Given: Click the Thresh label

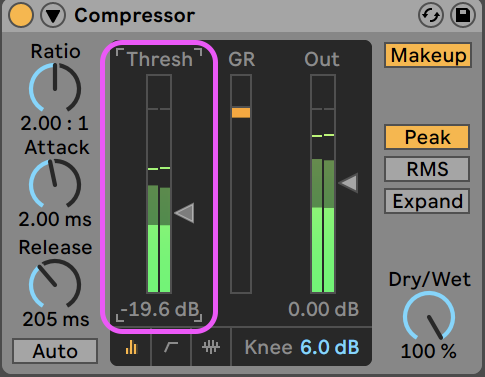Looking at the screenshot, I should coord(160,60).
